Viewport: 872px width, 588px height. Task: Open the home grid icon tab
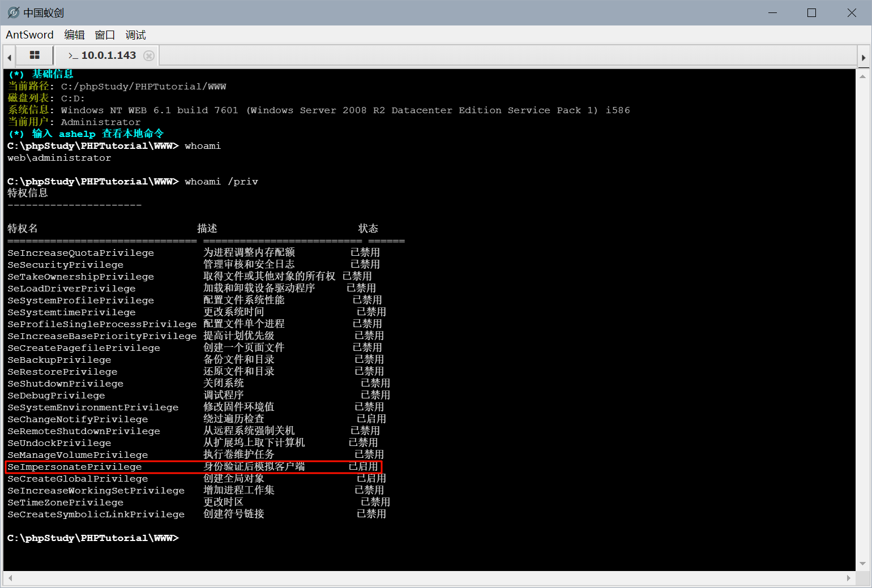pyautogui.click(x=35, y=55)
